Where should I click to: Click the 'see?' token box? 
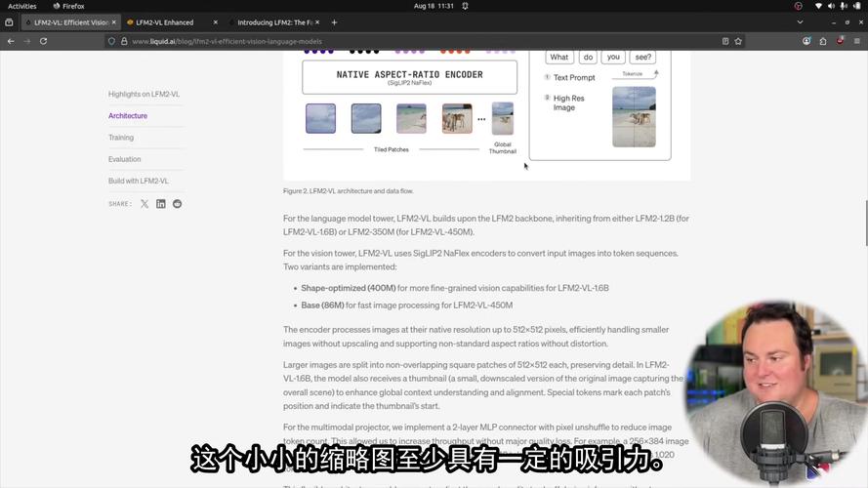coord(642,57)
